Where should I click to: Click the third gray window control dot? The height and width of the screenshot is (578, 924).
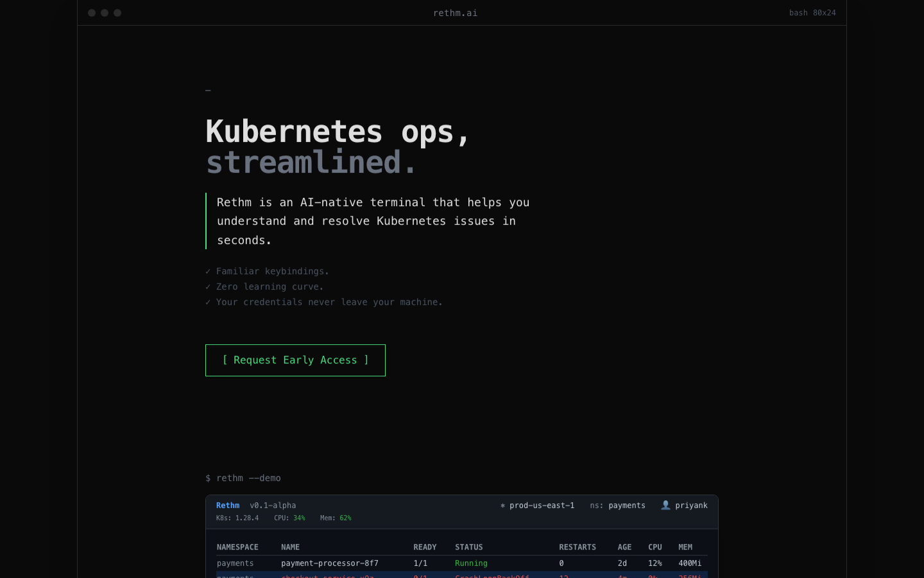point(117,13)
